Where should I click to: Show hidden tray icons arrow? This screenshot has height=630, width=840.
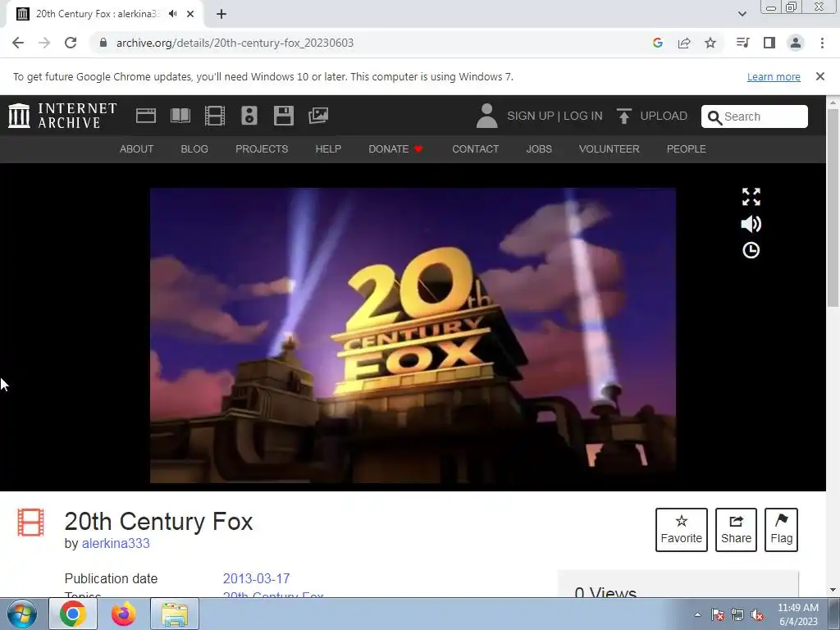(x=697, y=614)
